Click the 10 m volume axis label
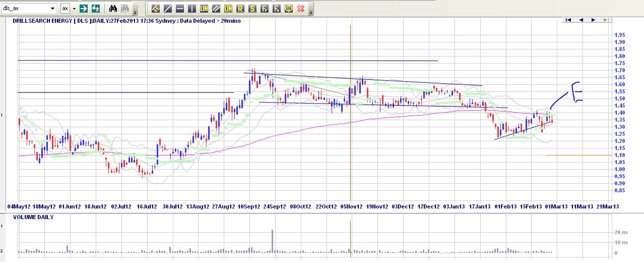644x262 pixels. click(620, 242)
